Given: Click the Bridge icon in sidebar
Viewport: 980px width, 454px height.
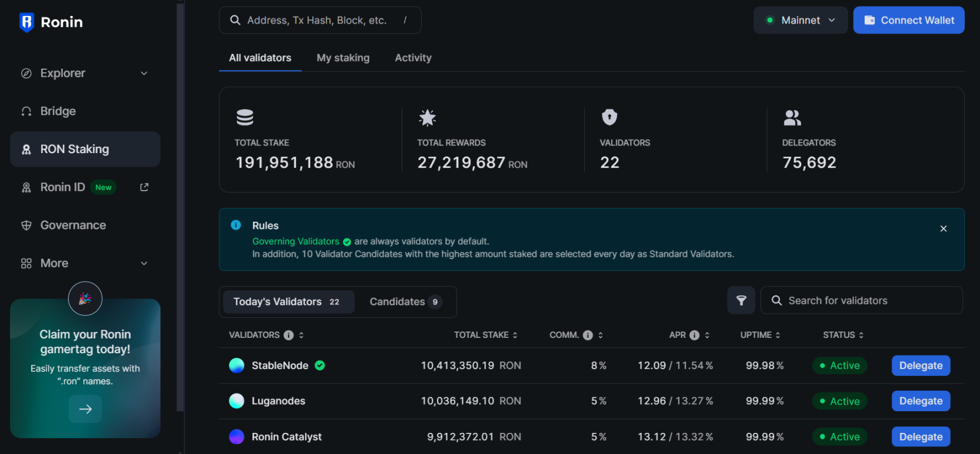Looking at the screenshot, I should [26, 111].
